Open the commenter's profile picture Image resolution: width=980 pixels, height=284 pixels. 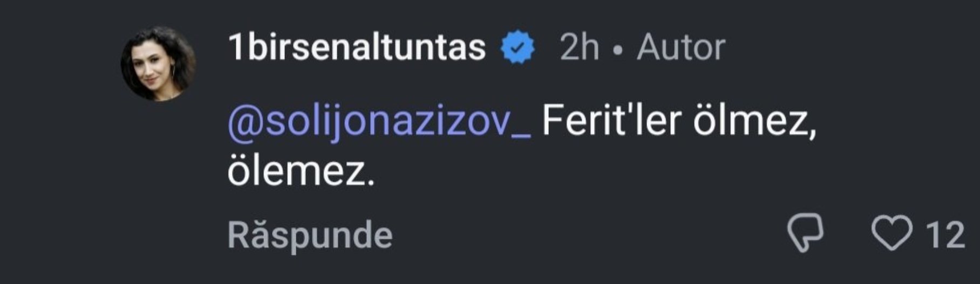(158, 64)
